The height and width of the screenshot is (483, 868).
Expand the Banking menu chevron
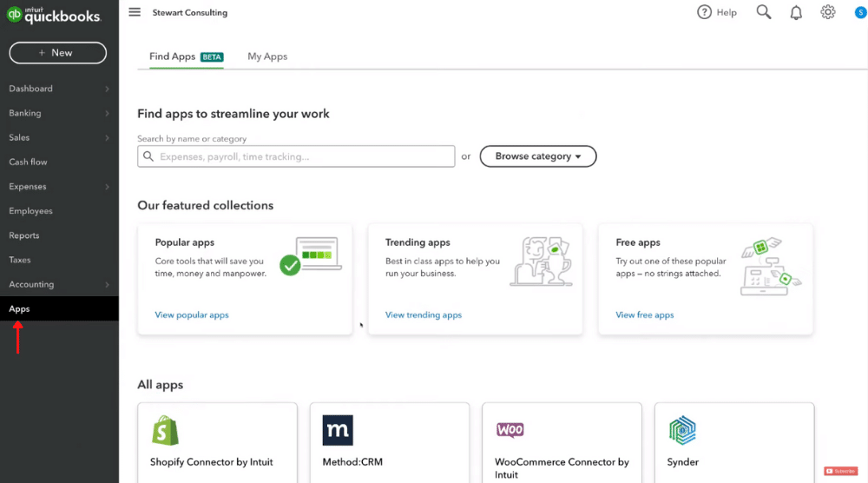[107, 113]
